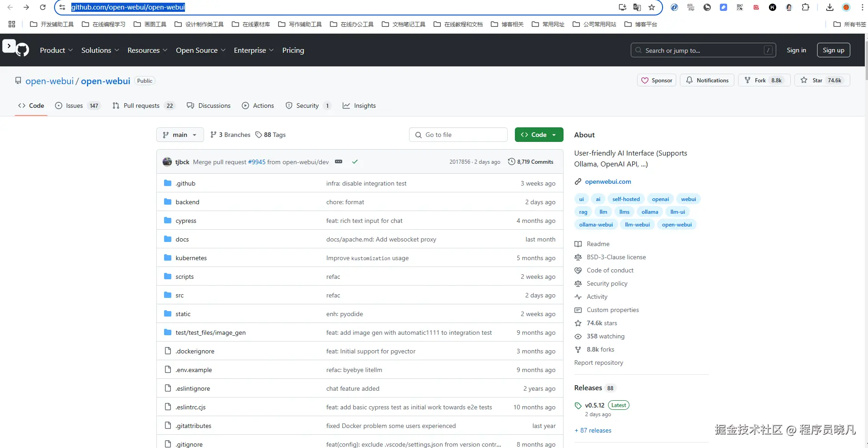Image resolution: width=868 pixels, height=448 pixels.
Task: Fork the repository with the Fork button
Action: click(x=764, y=81)
